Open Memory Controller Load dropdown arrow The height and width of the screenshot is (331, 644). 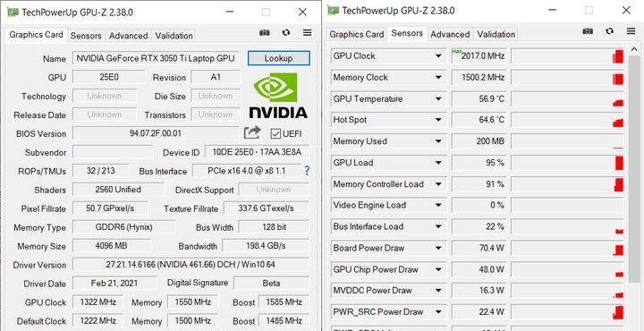tap(438, 184)
